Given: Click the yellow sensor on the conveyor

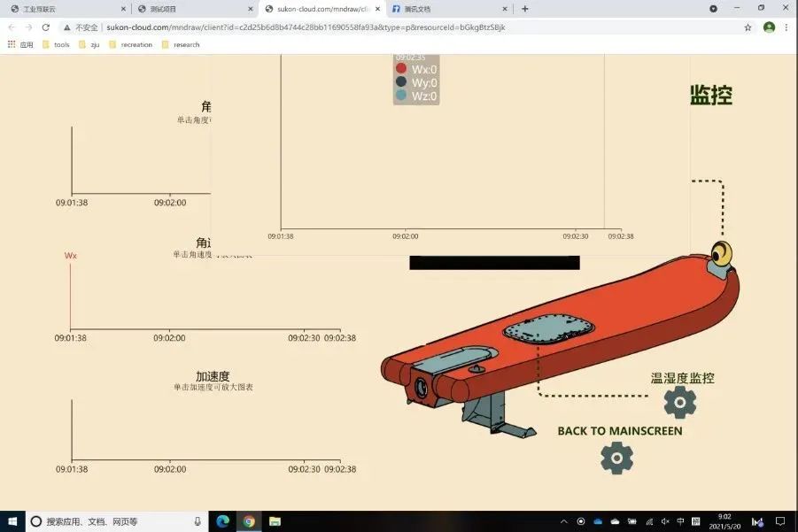Looking at the screenshot, I should [x=723, y=254].
